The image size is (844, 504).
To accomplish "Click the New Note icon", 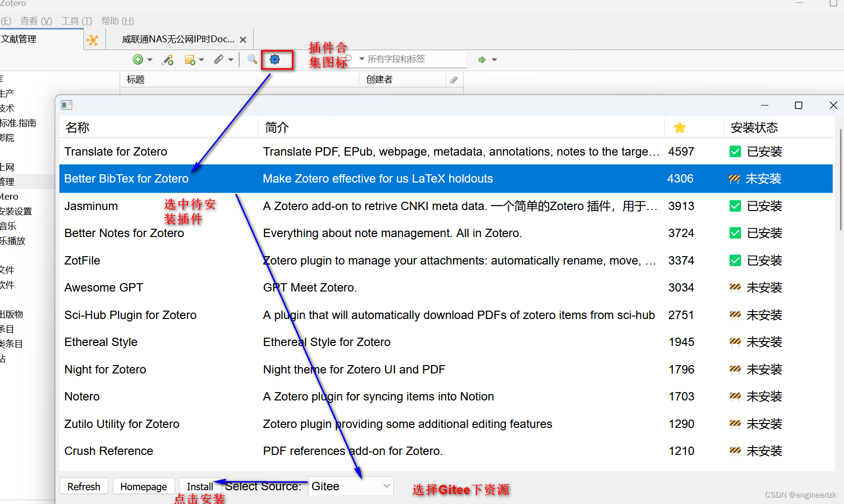I will [189, 60].
